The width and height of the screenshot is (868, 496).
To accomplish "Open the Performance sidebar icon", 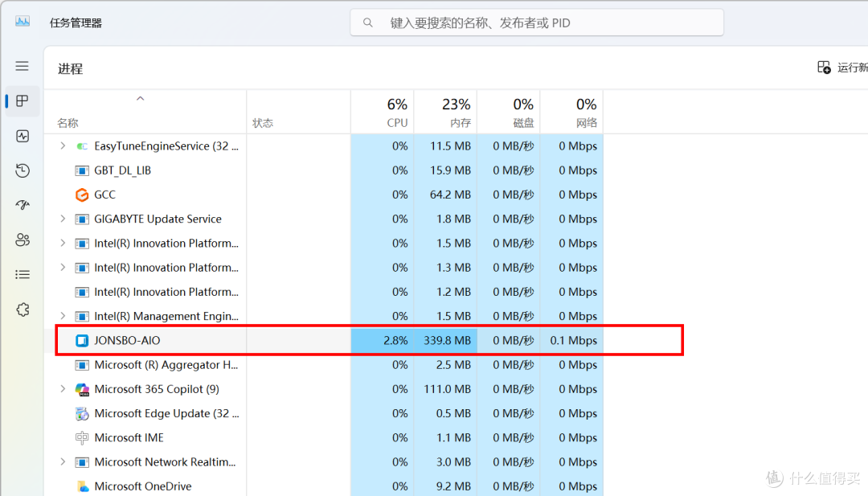I will coord(23,136).
